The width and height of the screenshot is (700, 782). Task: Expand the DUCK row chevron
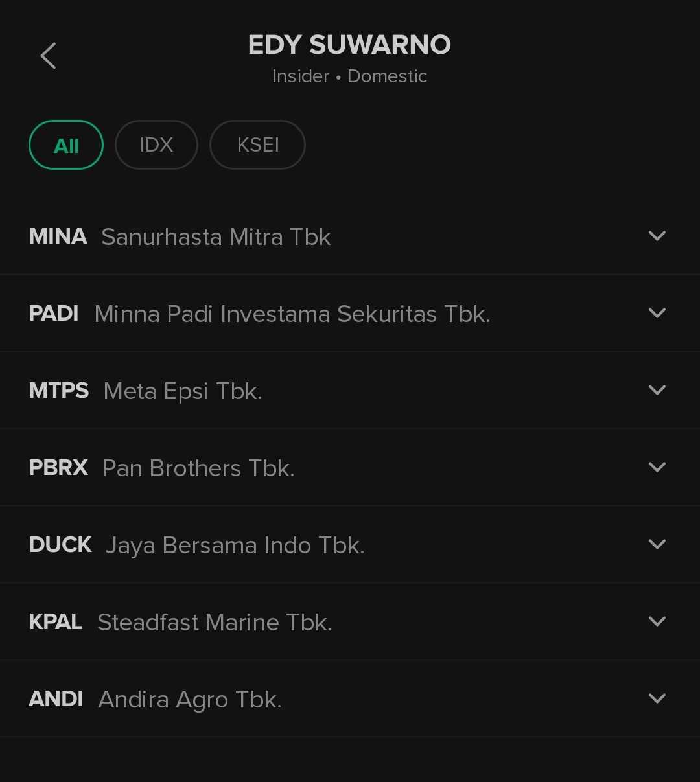click(x=657, y=545)
